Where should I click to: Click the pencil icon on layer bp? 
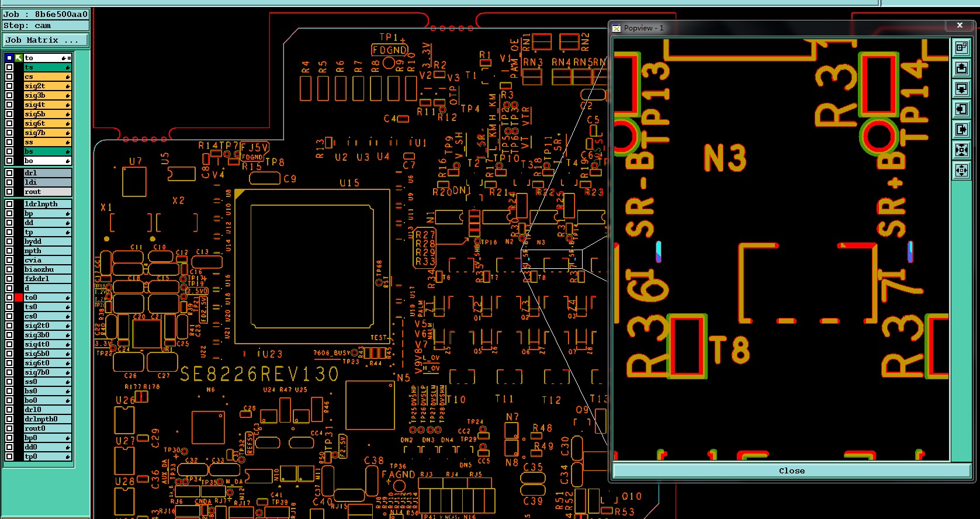click(68, 213)
